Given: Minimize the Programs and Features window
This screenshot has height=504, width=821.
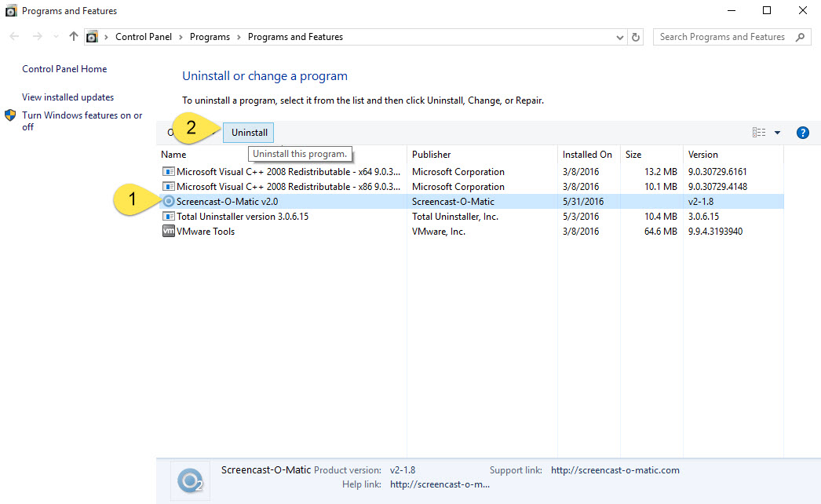Looking at the screenshot, I should pyautogui.click(x=732, y=10).
